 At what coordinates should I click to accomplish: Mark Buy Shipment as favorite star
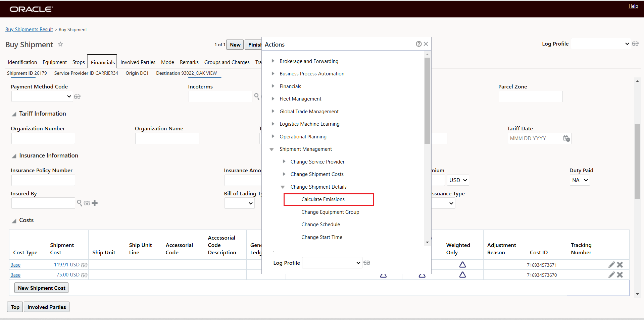tap(60, 44)
